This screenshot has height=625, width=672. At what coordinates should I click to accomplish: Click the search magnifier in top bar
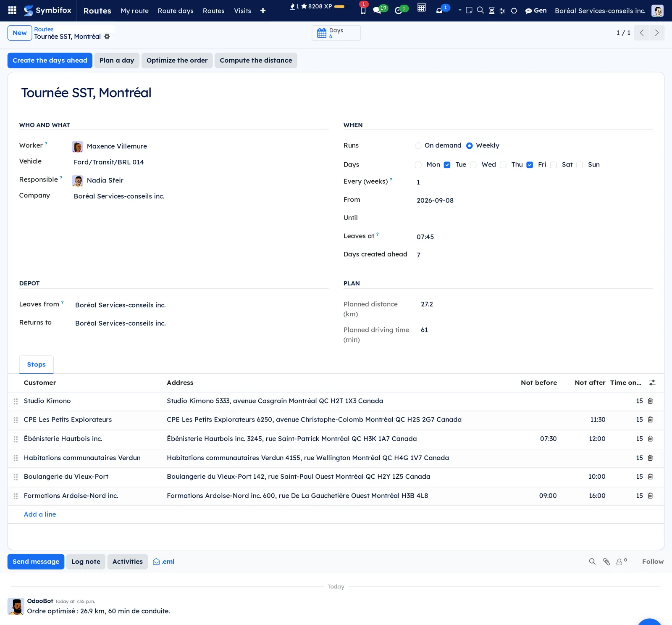(480, 10)
